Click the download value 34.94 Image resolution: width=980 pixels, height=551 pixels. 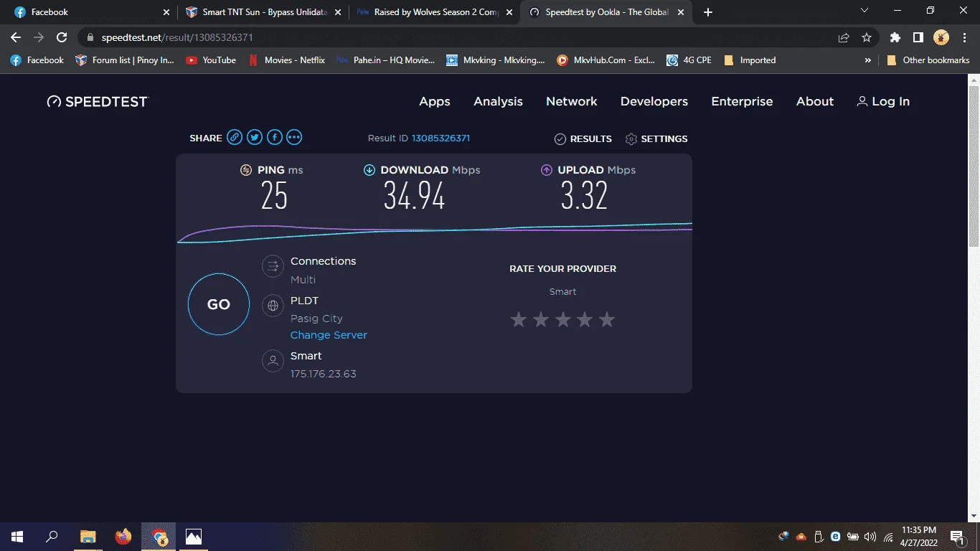(x=414, y=196)
